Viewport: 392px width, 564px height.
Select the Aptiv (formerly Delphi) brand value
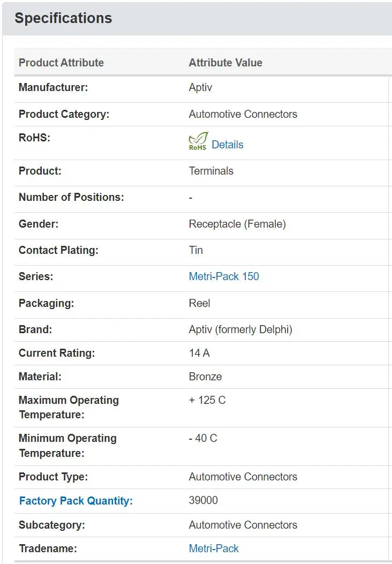(240, 330)
